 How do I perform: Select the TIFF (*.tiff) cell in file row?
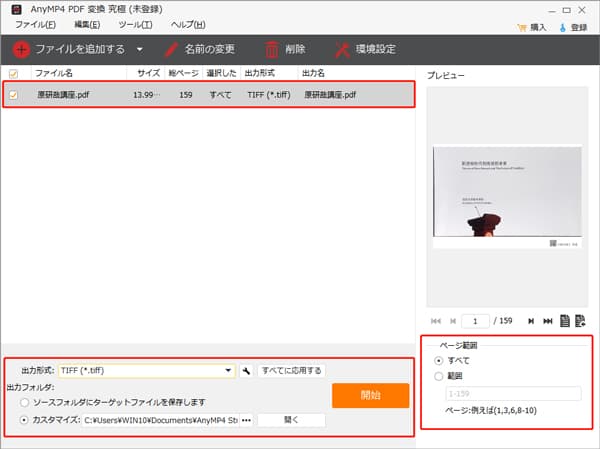(269, 95)
